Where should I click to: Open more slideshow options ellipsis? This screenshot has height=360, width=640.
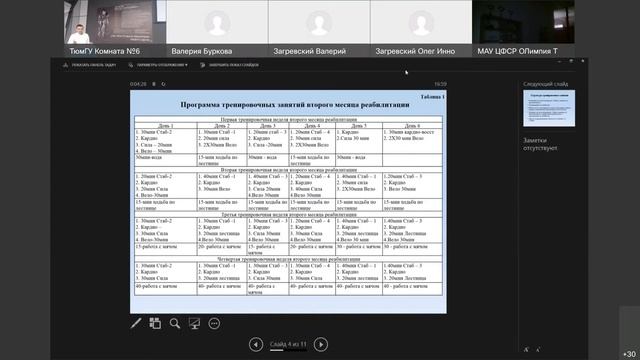tap(214, 323)
